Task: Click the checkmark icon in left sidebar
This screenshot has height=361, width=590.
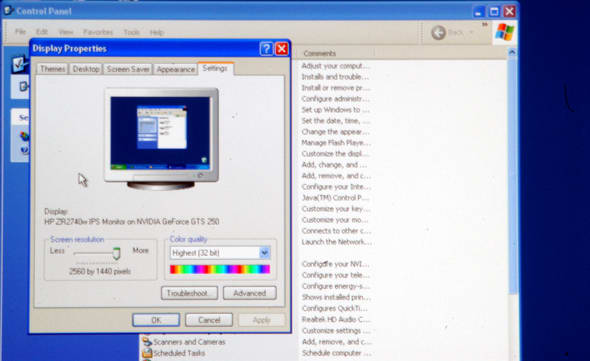Action: (19, 64)
